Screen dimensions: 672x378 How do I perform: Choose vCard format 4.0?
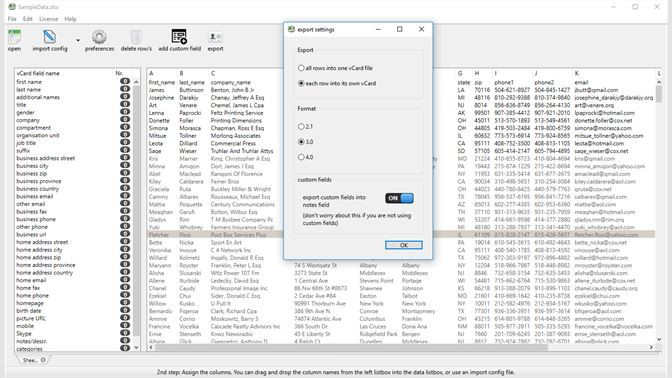tap(305, 157)
